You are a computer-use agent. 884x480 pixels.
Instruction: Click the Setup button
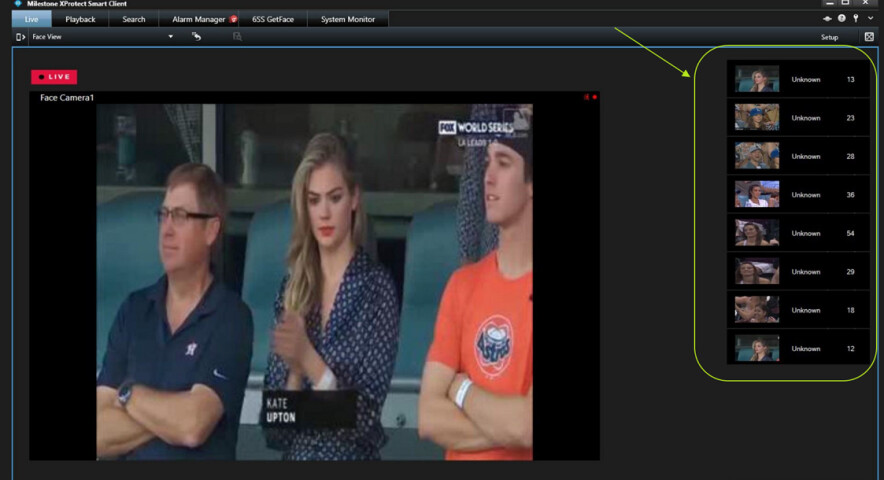(829, 37)
